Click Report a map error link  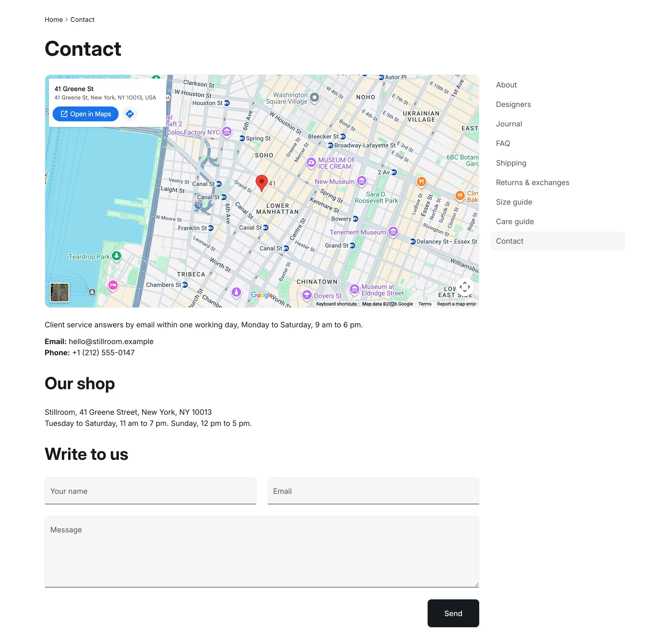(x=456, y=304)
